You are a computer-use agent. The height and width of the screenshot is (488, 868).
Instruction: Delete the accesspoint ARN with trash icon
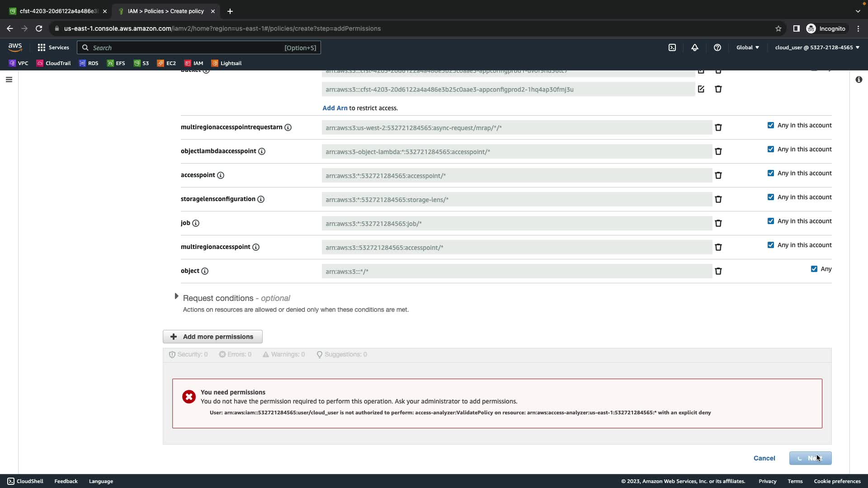(718, 175)
